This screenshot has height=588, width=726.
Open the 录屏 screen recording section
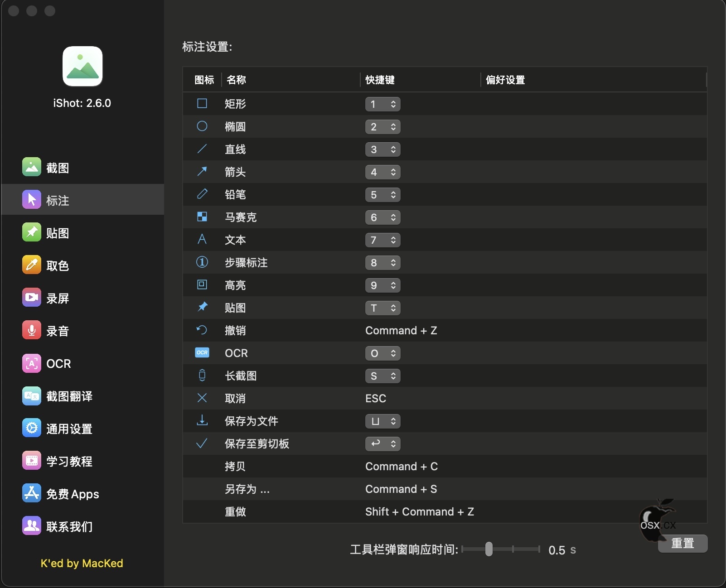pyautogui.click(x=82, y=298)
